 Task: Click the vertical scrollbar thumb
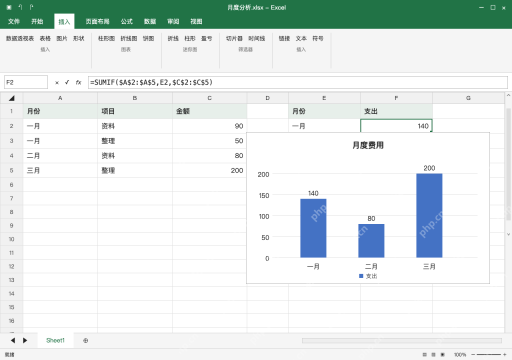(x=508, y=164)
